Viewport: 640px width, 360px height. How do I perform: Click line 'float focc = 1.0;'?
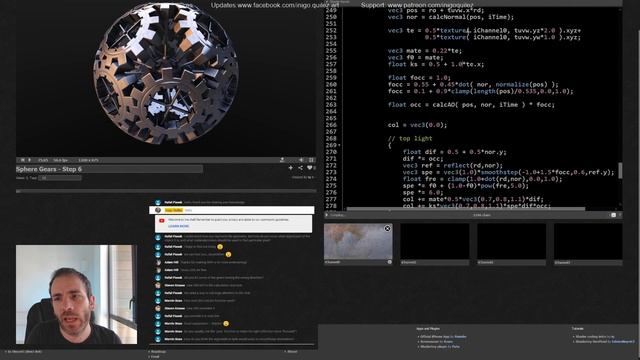[x=419, y=78]
